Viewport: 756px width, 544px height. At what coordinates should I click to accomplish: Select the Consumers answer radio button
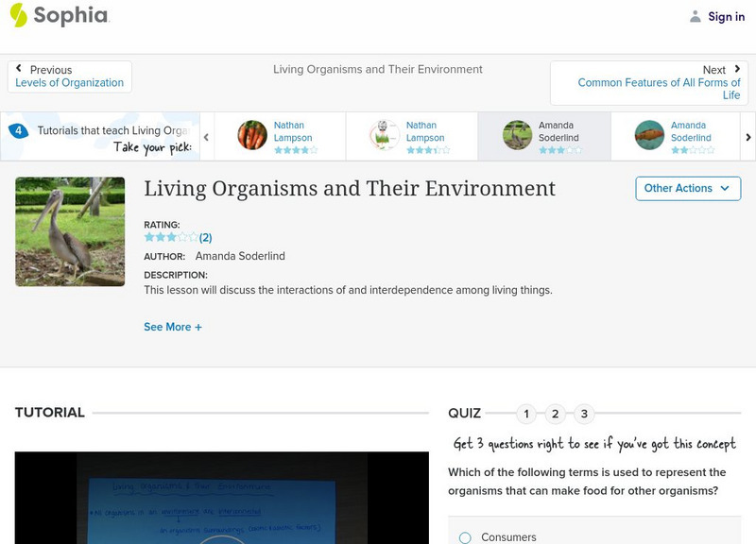(465, 537)
